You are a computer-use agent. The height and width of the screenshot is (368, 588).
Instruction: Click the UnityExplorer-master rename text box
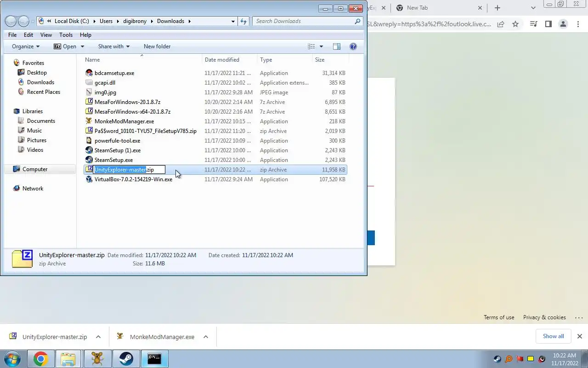click(x=129, y=170)
